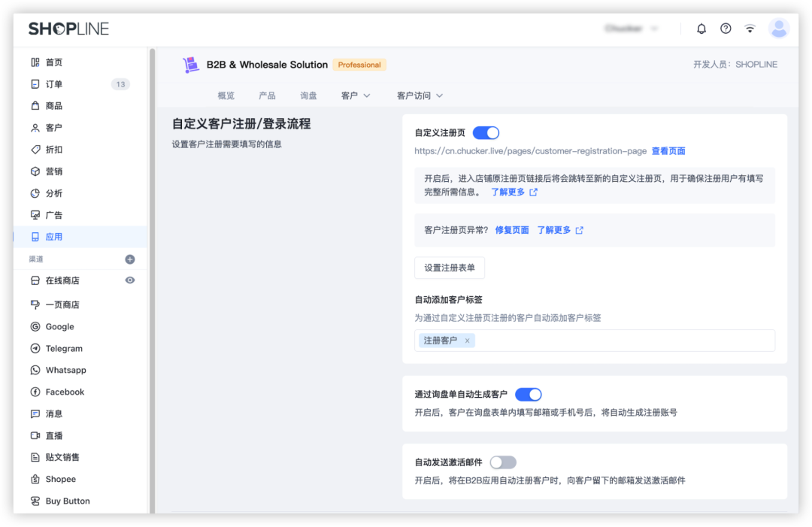The height and width of the screenshot is (527, 812).
Task: Click the 查看页面 link
Action: coord(668,150)
